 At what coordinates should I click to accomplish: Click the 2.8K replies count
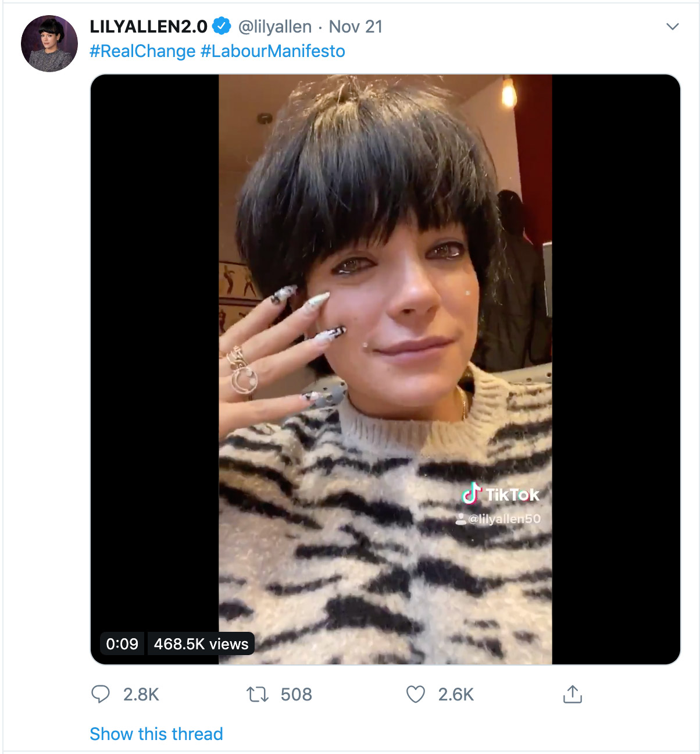(141, 694)
